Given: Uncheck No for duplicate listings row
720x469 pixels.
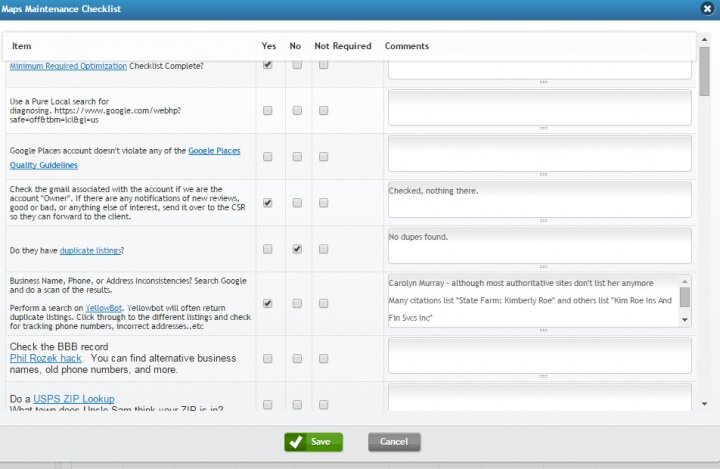Looking at the screenshot, I should [x=297, y=249].
